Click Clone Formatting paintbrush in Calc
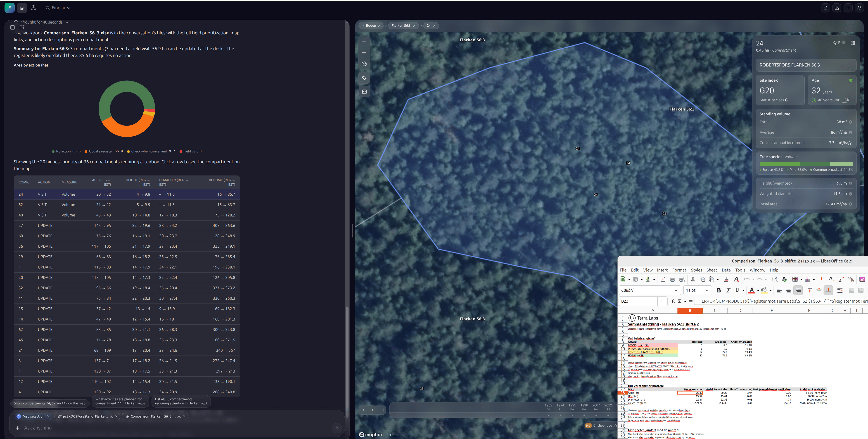The width and height of the screenshot is (868, 439). coord(726,279)
